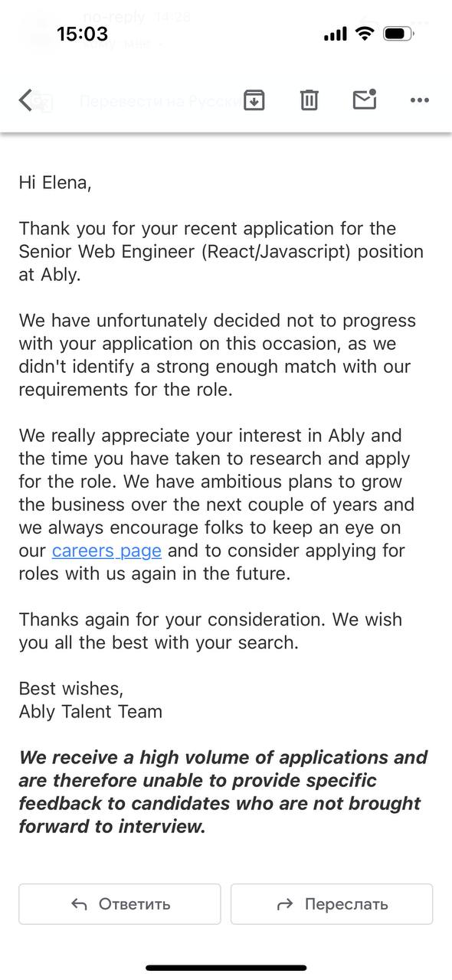The height and width of the screenshot is (980, 452).
Task: Tap the cellular signal bars icon
Action: pyautogui.click(x=336, y=34)
